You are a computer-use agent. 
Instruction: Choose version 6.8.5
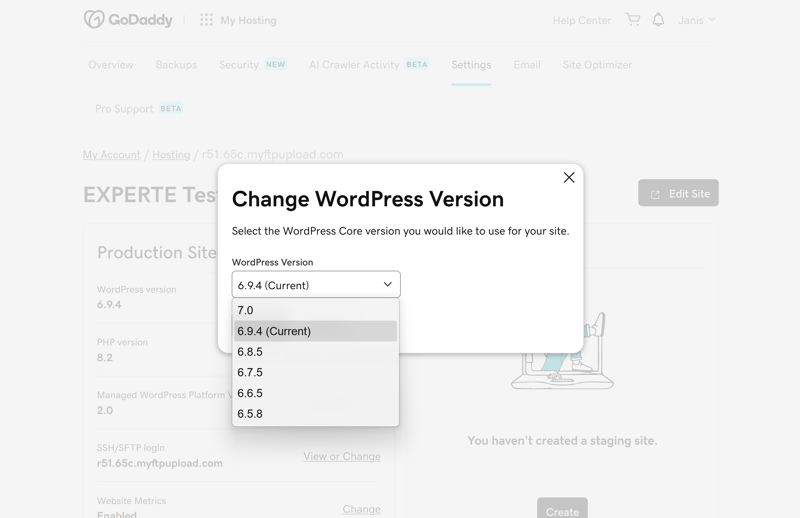click(x=315, y=352)
